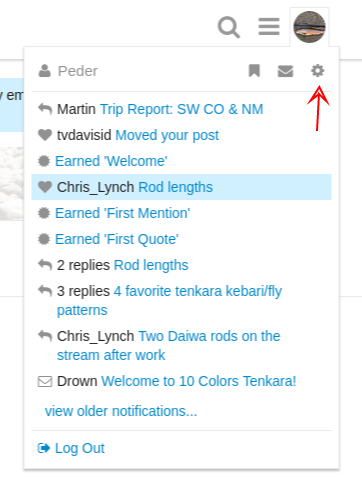Viewport: 362px width, 477px height.
Task: View the Earned 'First Mention' badge
Action: pyautogui.click(x=182, y=213)
